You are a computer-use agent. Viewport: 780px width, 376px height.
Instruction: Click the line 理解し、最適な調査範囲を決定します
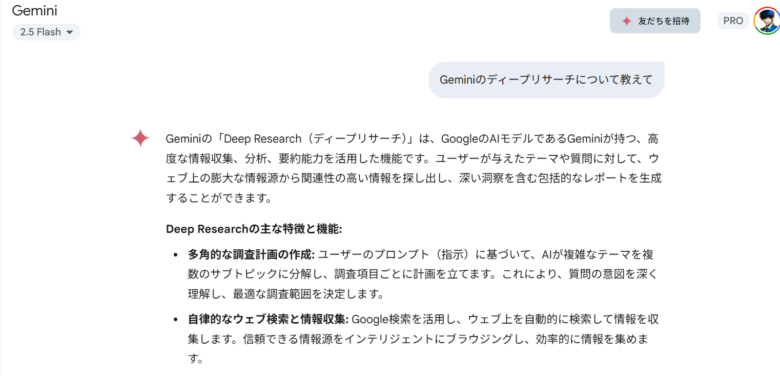(285, 294)
